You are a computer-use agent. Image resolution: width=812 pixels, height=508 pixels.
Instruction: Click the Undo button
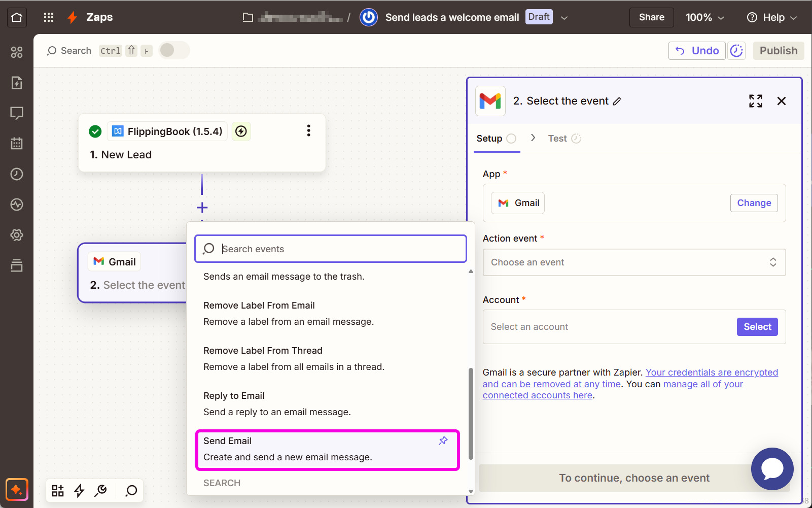(697, 51)
